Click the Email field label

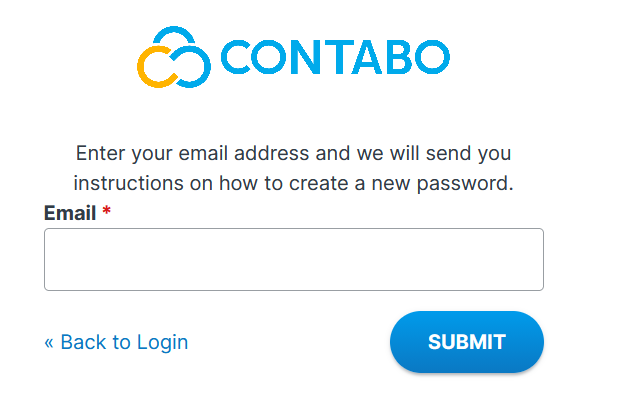pyautogui.click(x=70, y=213)
